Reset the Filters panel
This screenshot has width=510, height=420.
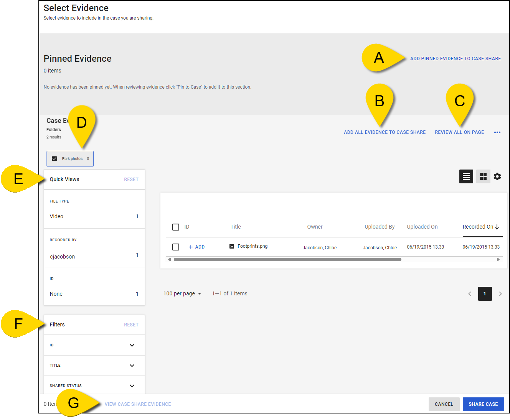(x=131, y=325)
